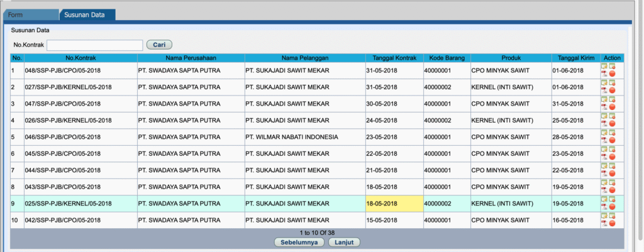Edit contract 045/SSP-PJB/CPO/05-2018 via pencil icon

coord(604,150)
